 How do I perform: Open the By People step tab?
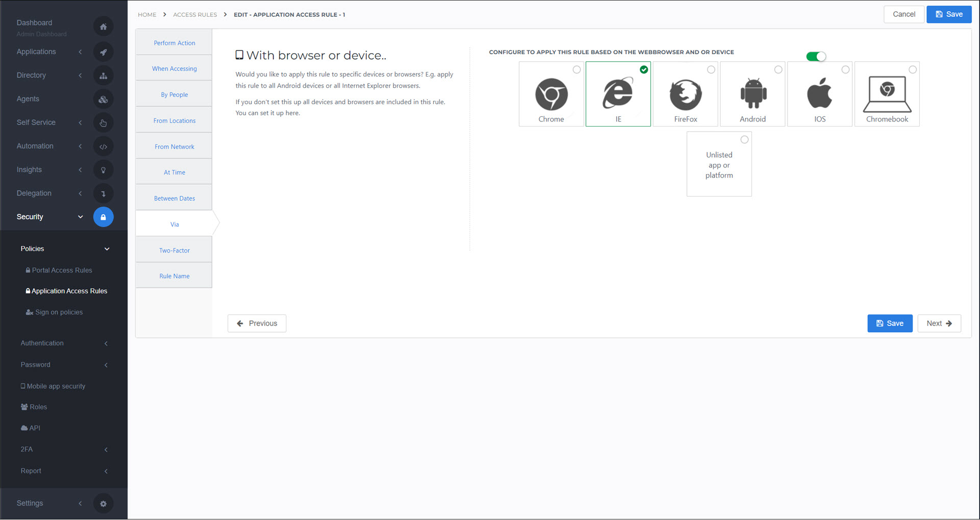(174, 94)
